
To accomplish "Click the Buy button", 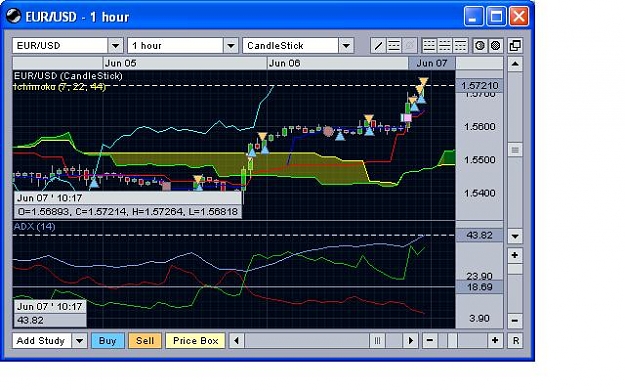I will click(x=108, y=341).
